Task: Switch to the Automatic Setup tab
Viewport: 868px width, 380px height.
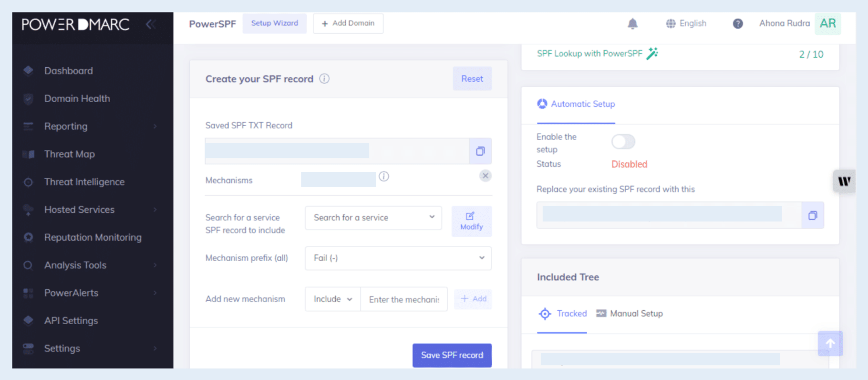Action: (576, 104)
